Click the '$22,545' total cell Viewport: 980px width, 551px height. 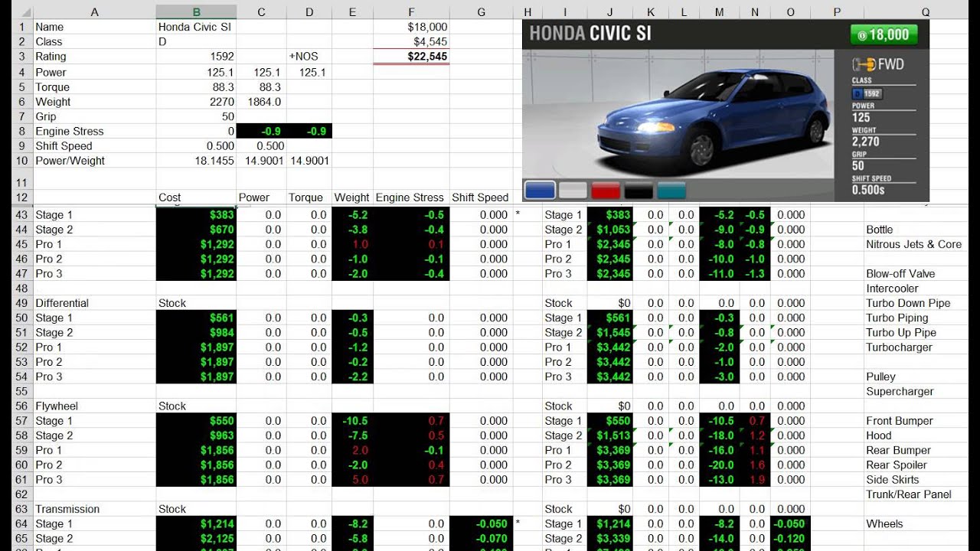[411, 57]
